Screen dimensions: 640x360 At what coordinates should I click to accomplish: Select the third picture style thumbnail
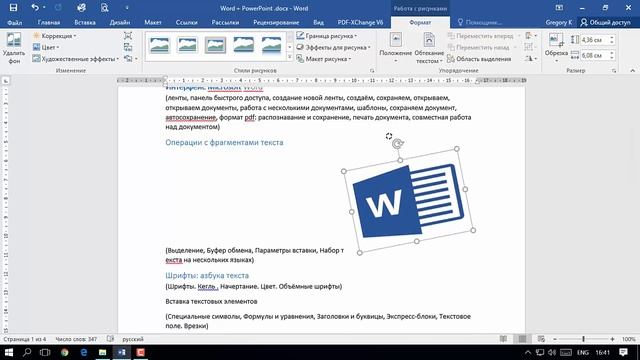click(216, 45)
